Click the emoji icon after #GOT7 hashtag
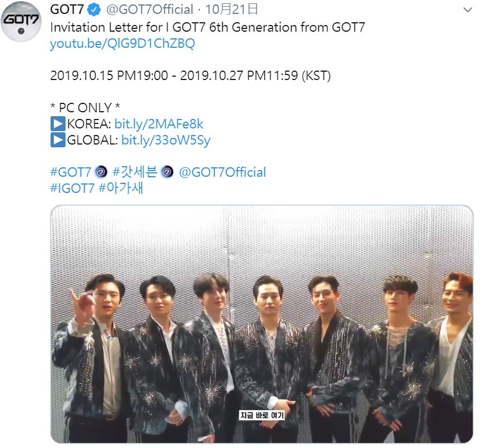Viewport: 480px width, 448px height. [x=101, y=172]
